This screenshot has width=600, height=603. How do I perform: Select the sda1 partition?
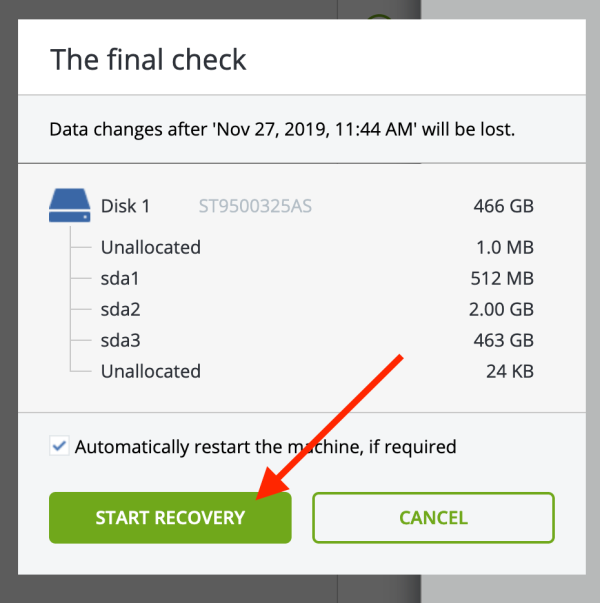[120, 278]
